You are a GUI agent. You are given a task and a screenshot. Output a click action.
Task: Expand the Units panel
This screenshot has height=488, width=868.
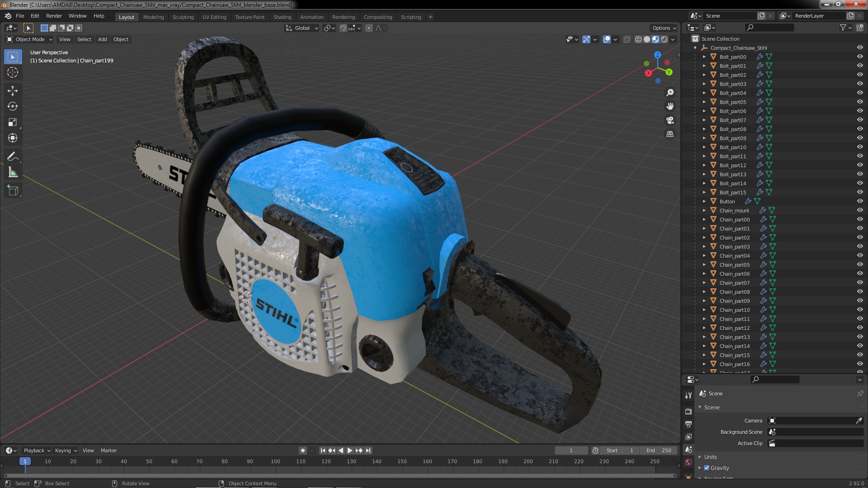pyautogui.click(x=700, y=457)
